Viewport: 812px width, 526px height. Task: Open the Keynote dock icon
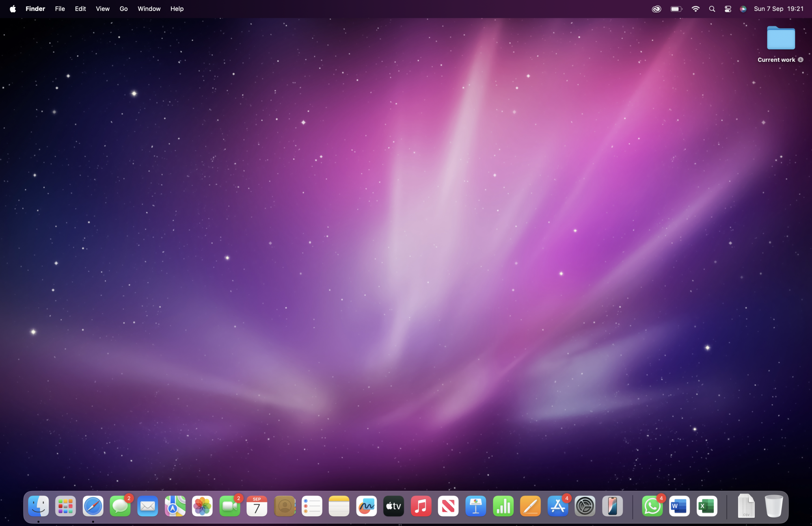[475, 506]
